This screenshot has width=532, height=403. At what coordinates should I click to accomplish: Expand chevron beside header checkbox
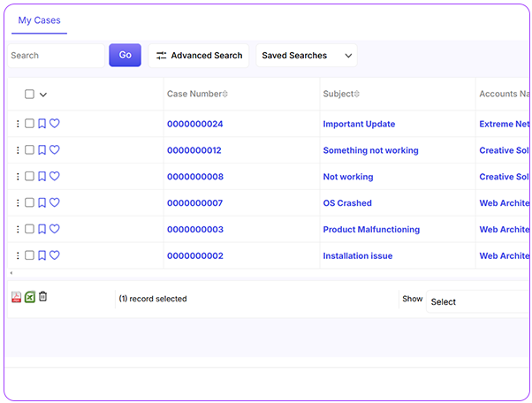(43, 95)
